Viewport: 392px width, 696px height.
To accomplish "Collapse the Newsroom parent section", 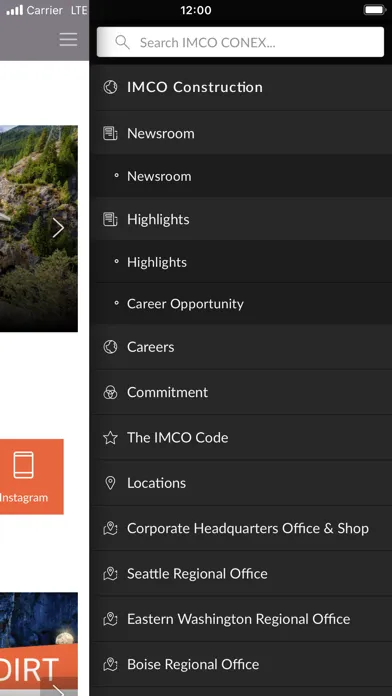I will [241, 133].
